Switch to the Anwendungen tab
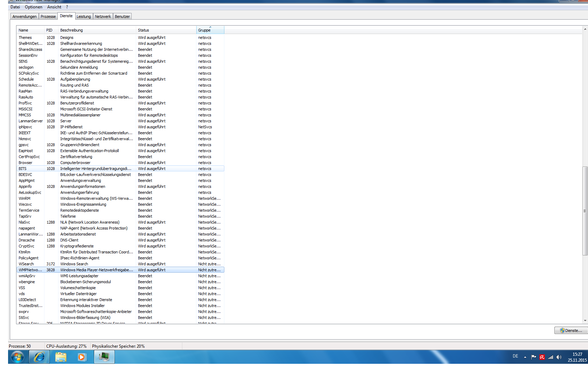Viewport: 588px width, 368px height. pyautogui.click(x=24, y=16)
